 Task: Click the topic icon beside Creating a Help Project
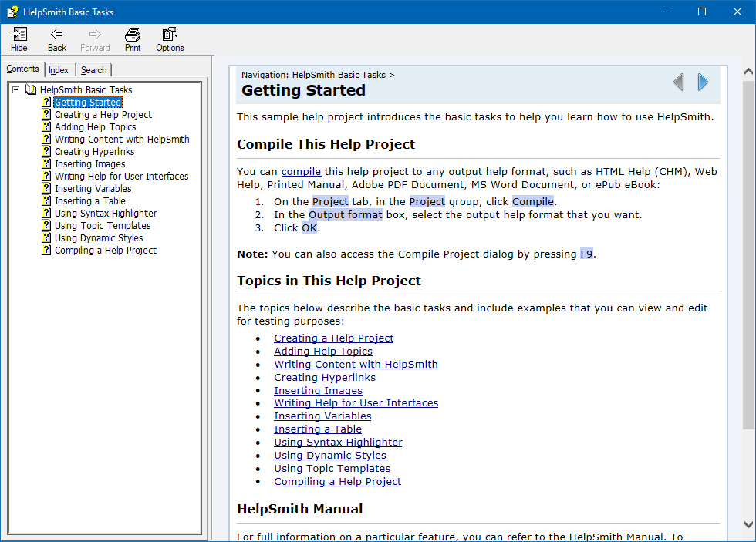click(x=46, y=114)
